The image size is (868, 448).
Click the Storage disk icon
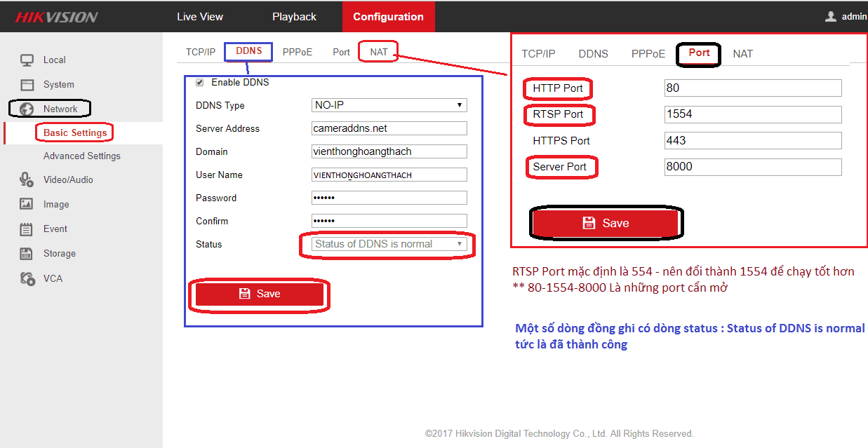(27, 254)
